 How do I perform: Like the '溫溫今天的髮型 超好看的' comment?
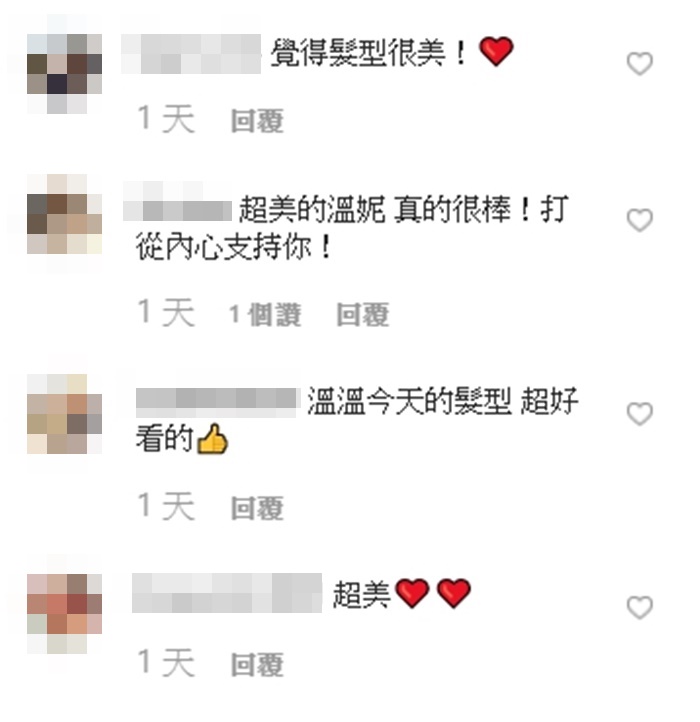640,413
